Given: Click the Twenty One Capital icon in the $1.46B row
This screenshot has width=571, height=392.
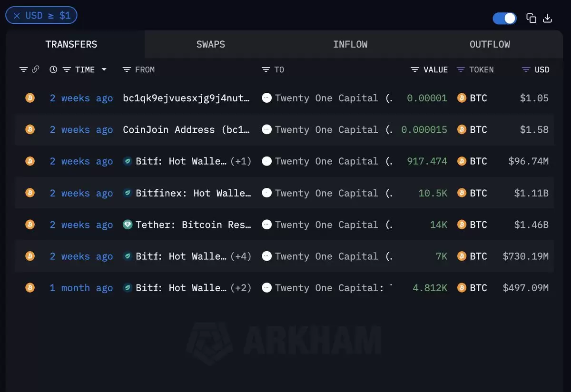Looking at the screenshot, I should click(267, 225).
